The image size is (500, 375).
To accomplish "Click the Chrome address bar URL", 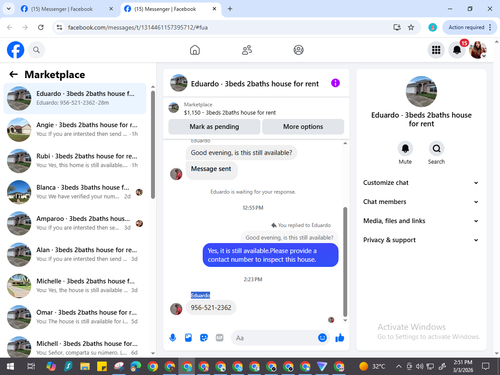I will point(138,27).
